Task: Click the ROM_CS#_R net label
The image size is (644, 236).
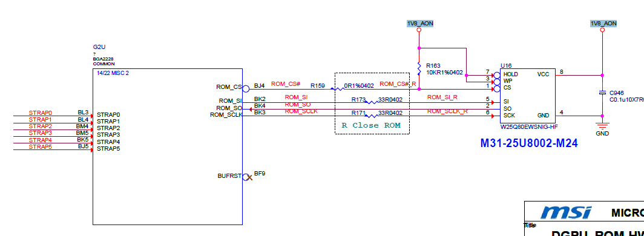Action: [398, 84]
